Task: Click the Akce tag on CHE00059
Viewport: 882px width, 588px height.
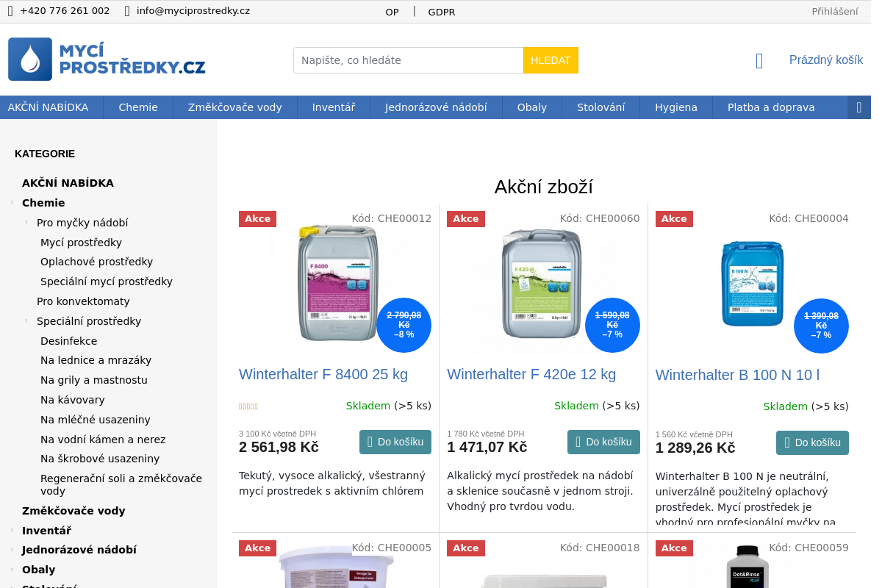Action: [x=674, y=548]
